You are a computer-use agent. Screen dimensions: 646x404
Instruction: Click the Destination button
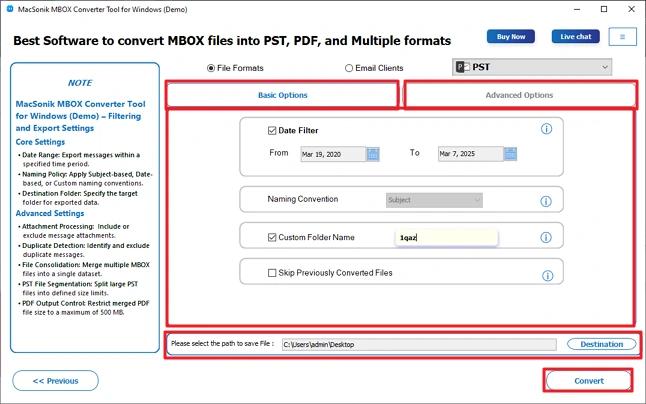coord(602,344)
